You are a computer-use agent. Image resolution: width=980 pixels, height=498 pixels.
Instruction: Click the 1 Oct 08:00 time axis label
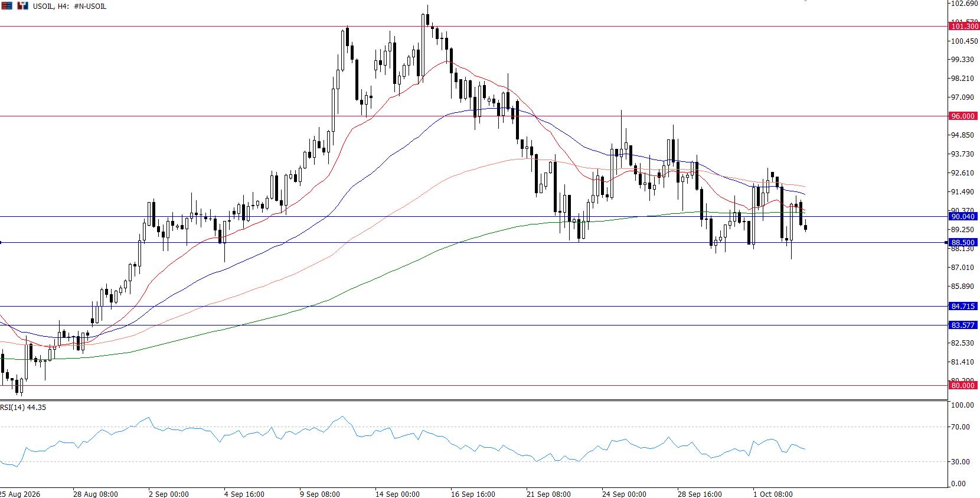(773, 494)
